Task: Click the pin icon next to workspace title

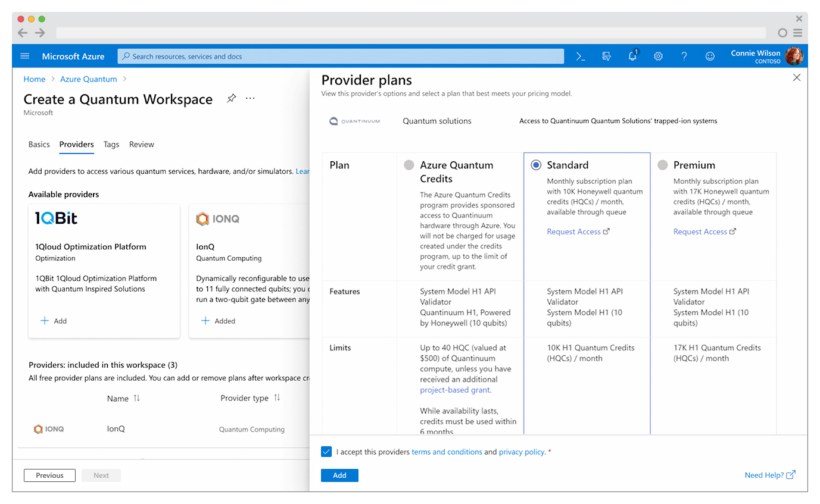Action: coord(231,99)
